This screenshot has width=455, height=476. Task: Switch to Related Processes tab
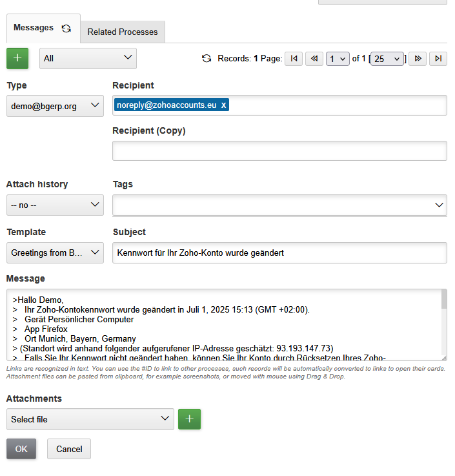tap(123, 32)
